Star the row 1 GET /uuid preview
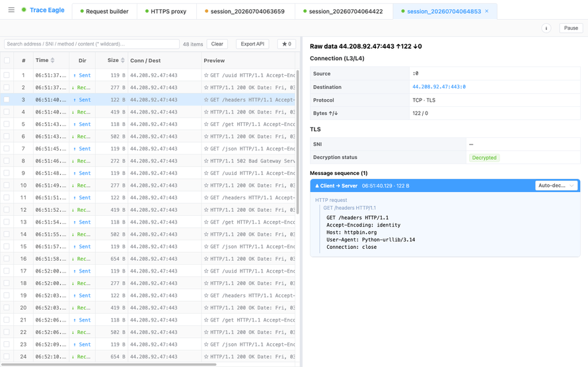 (206, 75)
